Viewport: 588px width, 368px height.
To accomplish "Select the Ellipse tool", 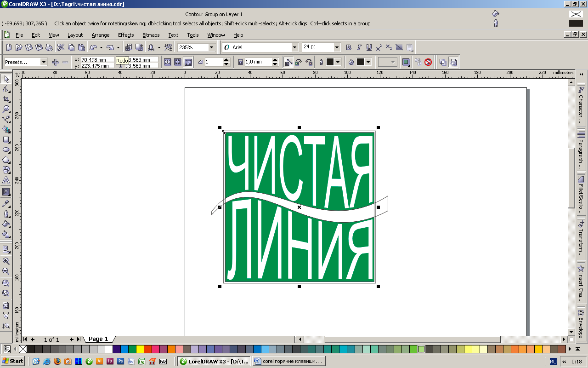I will (6, 150).
